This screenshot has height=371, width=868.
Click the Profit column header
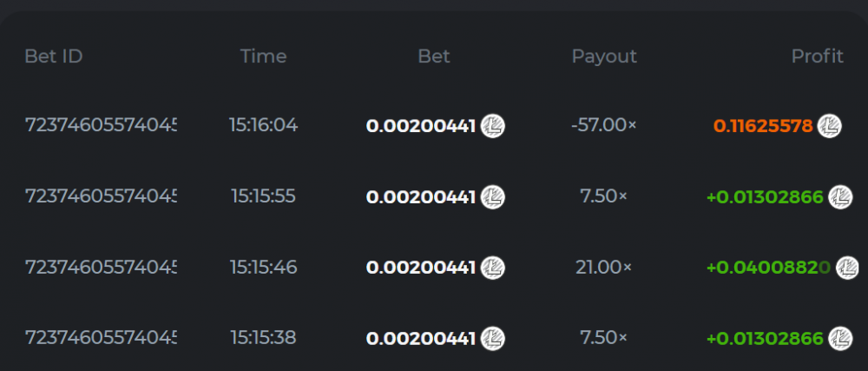(x=817, y=56)
